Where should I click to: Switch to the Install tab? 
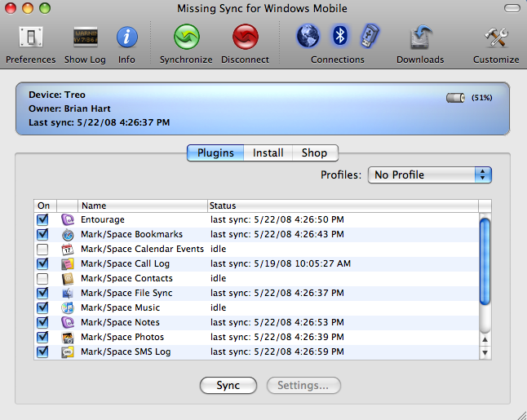click(268, 153)
